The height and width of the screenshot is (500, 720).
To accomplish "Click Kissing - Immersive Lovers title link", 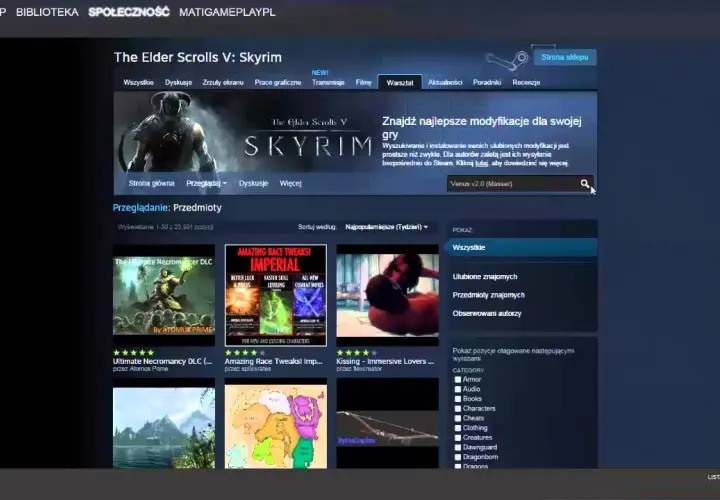I will point(385,361).
